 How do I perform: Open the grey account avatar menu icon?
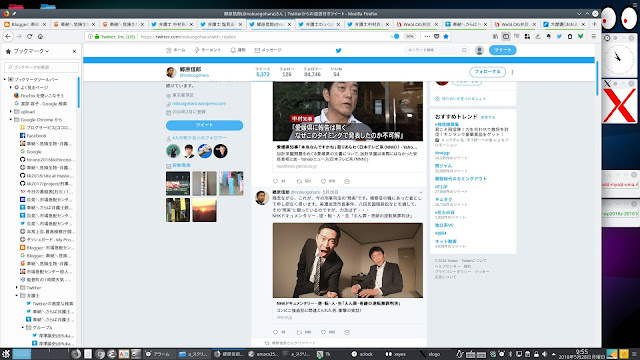tap(480, 50)
